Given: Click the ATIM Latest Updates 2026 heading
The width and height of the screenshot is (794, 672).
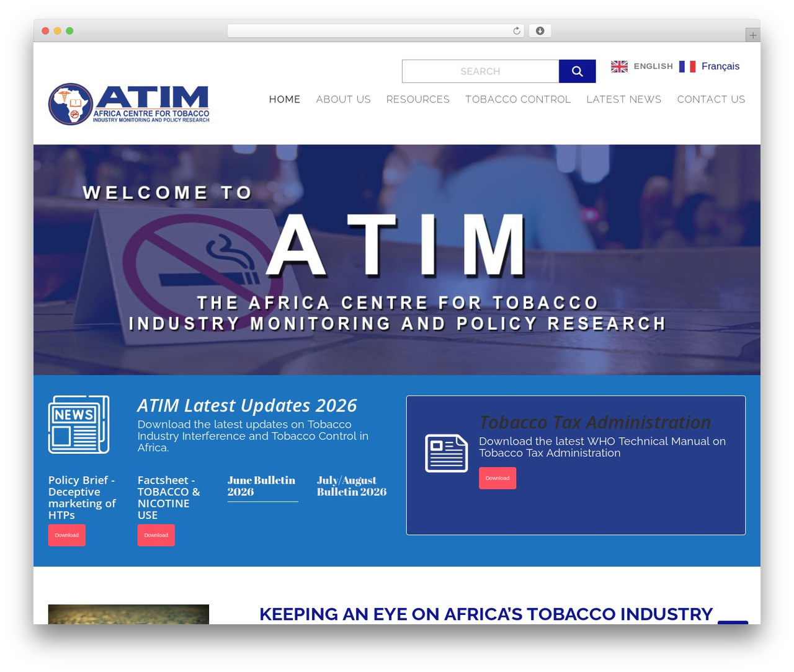Looking at the screenshot, I should point(247,405).
